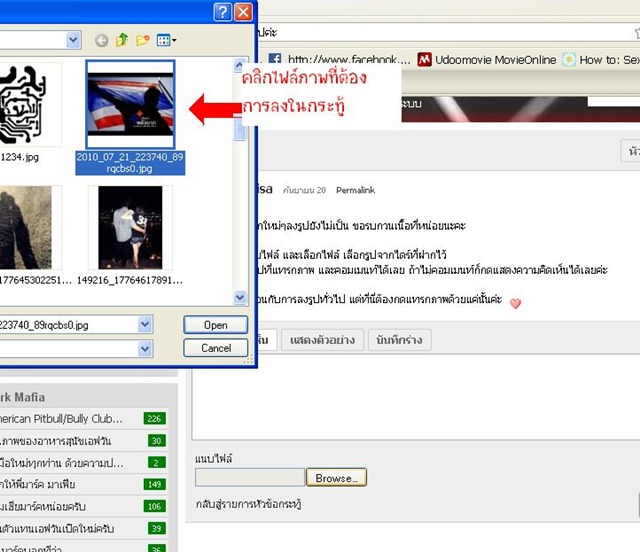Open the Views menu icon in dialog
Viewport: 640px width, 552px height.
167,40
